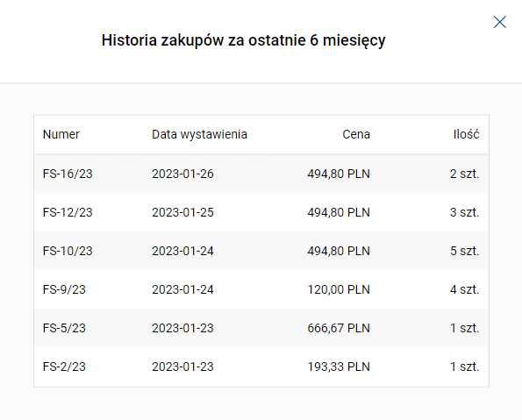Image resolution: width=522 pixels, height=420 pixels.
Task: Select the 4 szt. quantity cell
Action: coord(464,289)
